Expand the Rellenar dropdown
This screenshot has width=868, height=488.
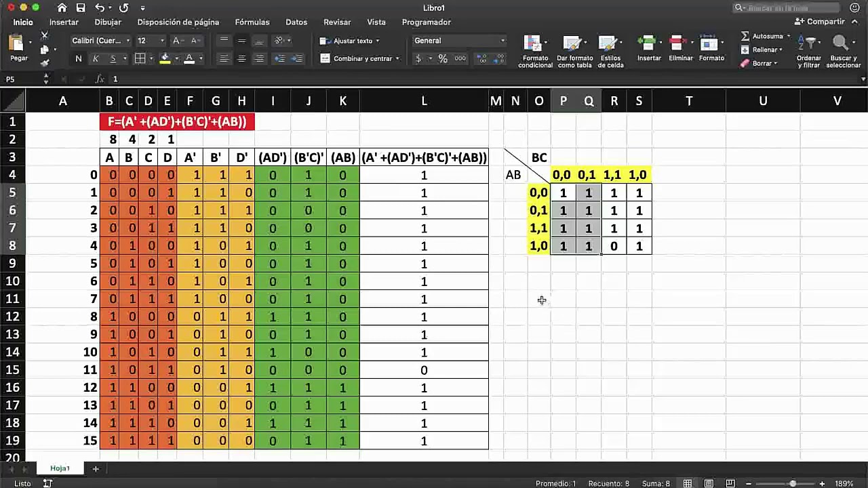click(781, 49)
